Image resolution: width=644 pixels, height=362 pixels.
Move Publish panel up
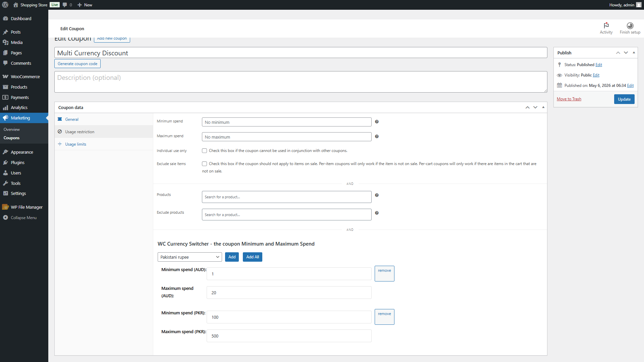pos(618,53)
